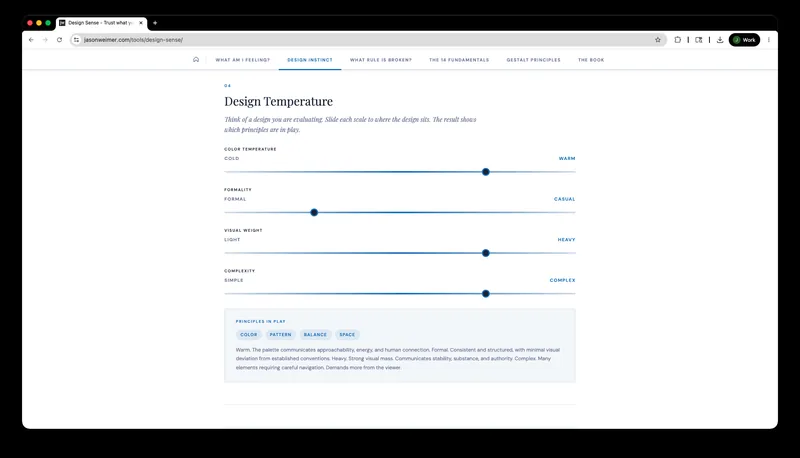Click the Complex label at slider end
The width and height of the screenshot is (800, 458).
pos(562,280)
